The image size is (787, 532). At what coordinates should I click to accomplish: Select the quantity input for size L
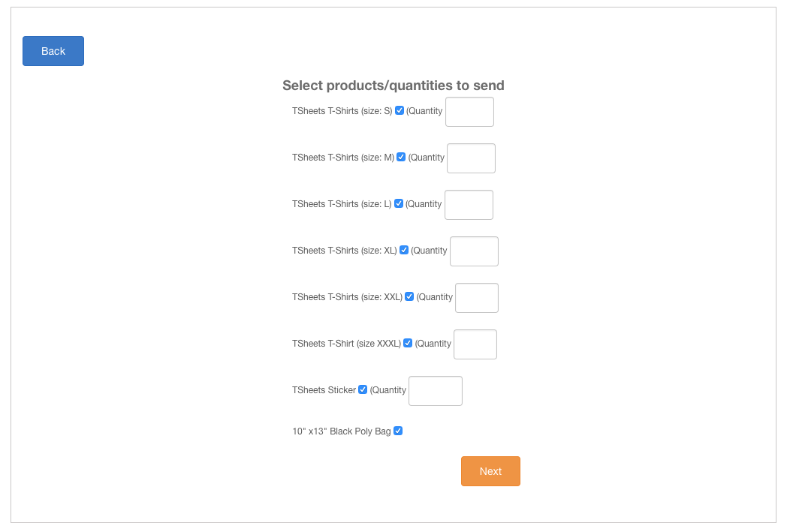[469, 205]
